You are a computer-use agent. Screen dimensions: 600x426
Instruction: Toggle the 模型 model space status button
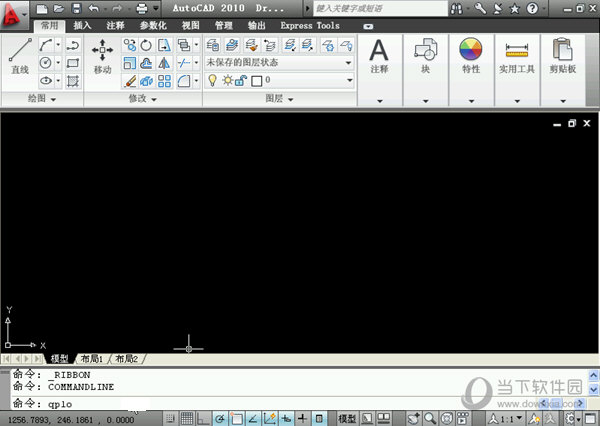[x=347, y=418]
